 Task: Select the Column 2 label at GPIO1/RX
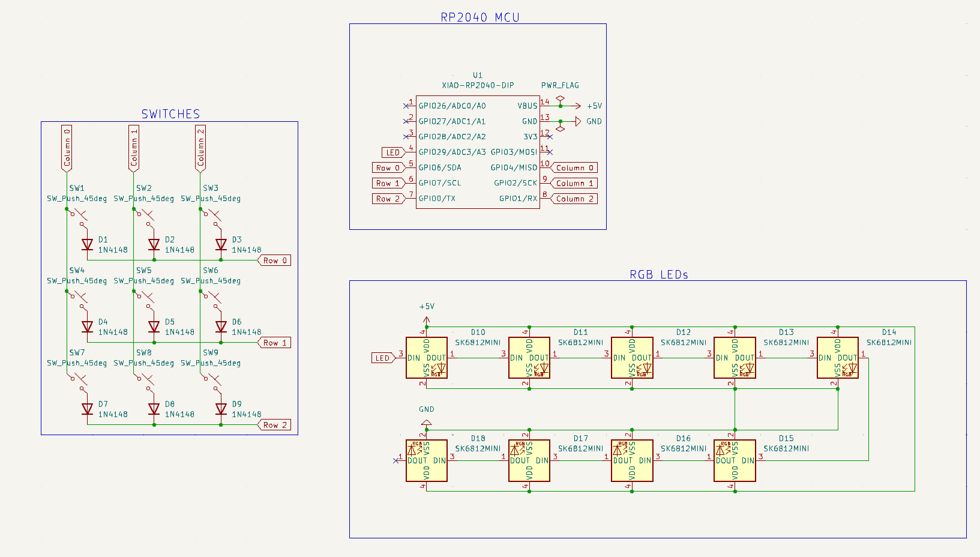tap(574, 199)
